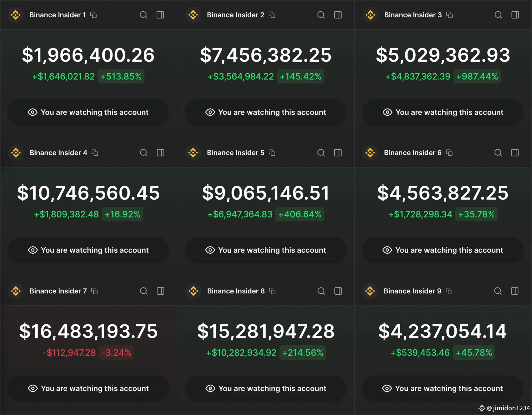Select the $10,746,560.45 balance value
The image size is (532, 415).
coord(88,193)
